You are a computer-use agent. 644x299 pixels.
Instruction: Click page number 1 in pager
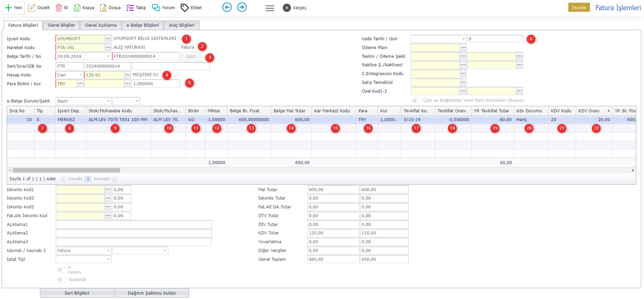(88, 179)
